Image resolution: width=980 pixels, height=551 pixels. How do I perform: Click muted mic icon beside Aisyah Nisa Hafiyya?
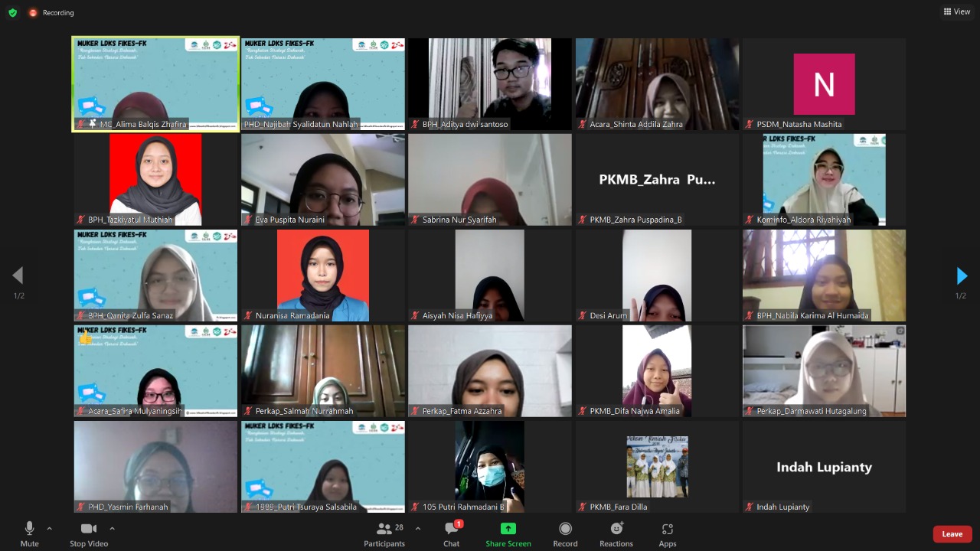(415, 315)
